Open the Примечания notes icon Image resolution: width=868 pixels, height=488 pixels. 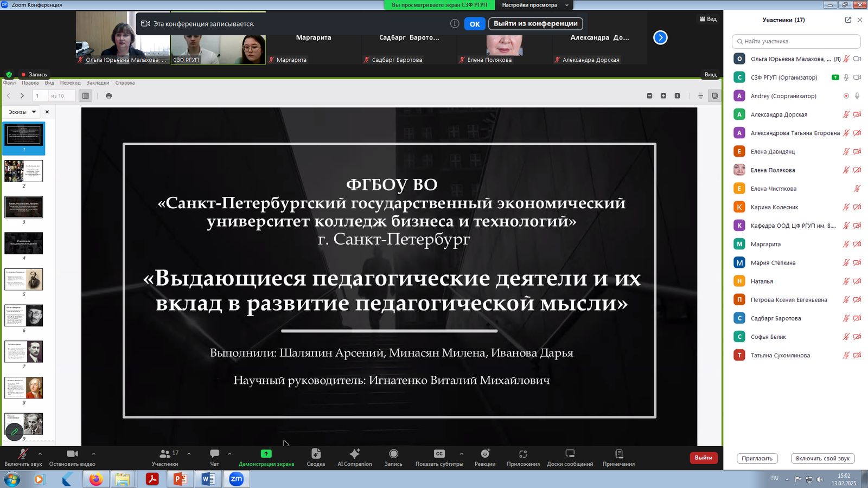click(x=618, y=454)
